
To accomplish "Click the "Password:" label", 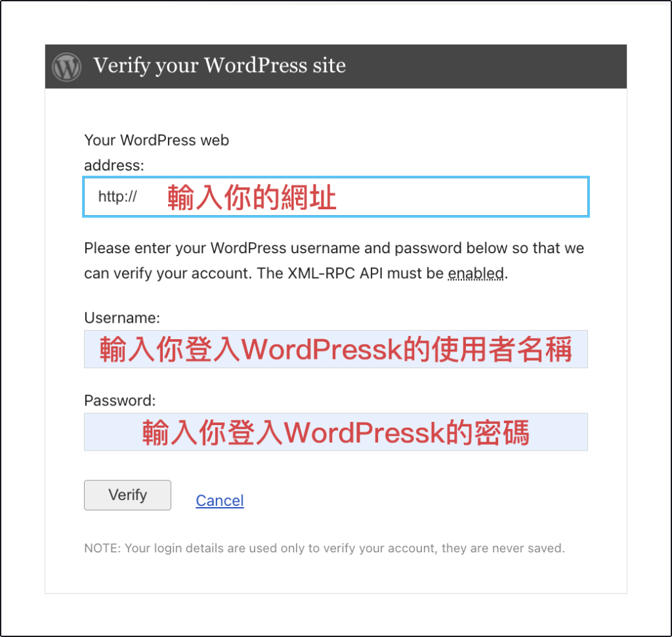I will click(120, 401).
